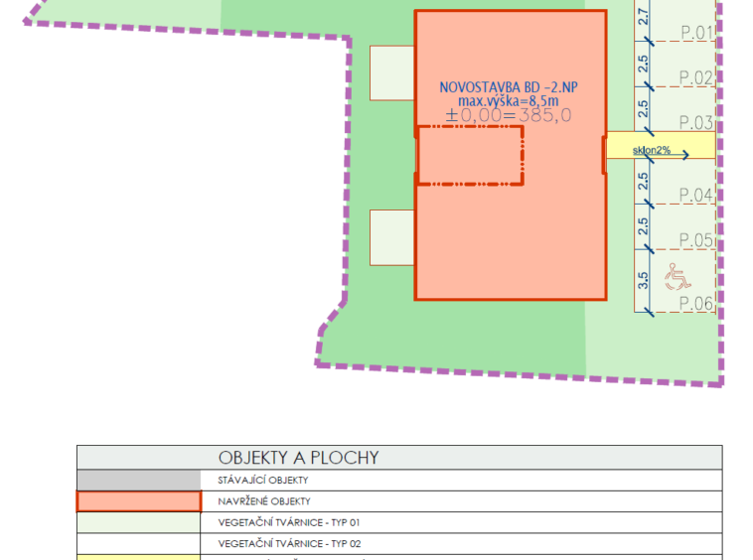Select the dashed red rectangle inside the building
The image size is (753, 560).
tap(470, 156)
